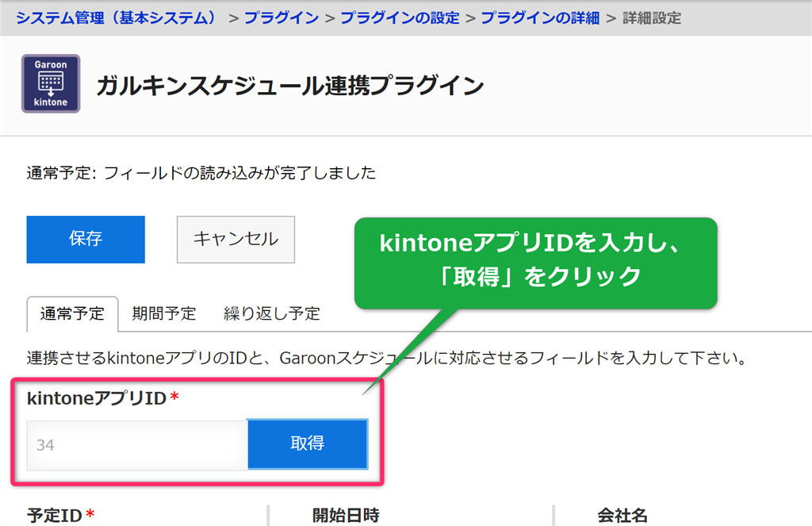Click the 詳細設定 breadcrumb text
Screen dimensions: 812x526
point(652,18)
